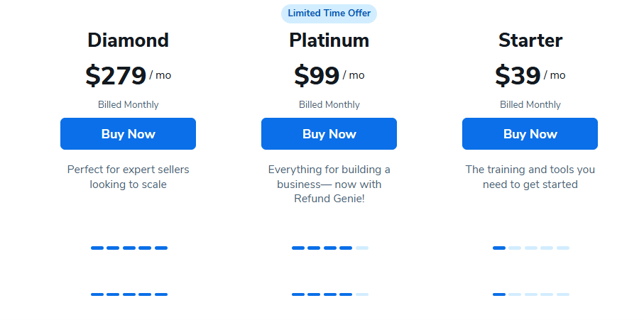Click the Refund Genie description under Platinum
This screenshot has width=644, height=320.
pyautogui.click(x=329, y=184)
